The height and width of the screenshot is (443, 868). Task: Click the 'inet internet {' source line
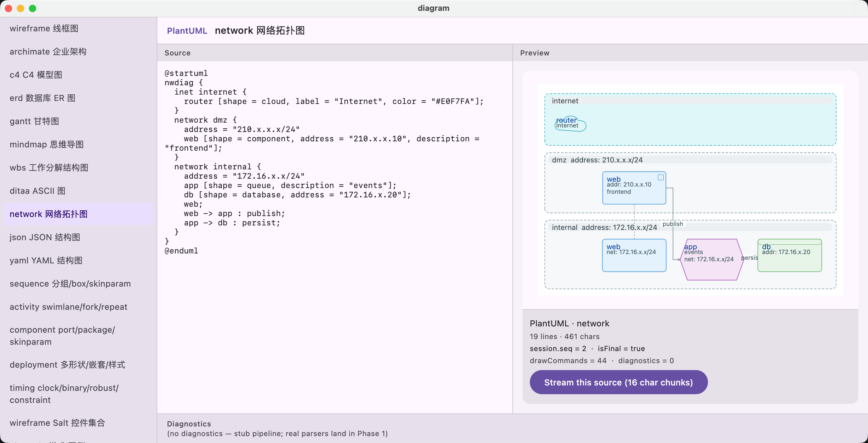(211, 92)
